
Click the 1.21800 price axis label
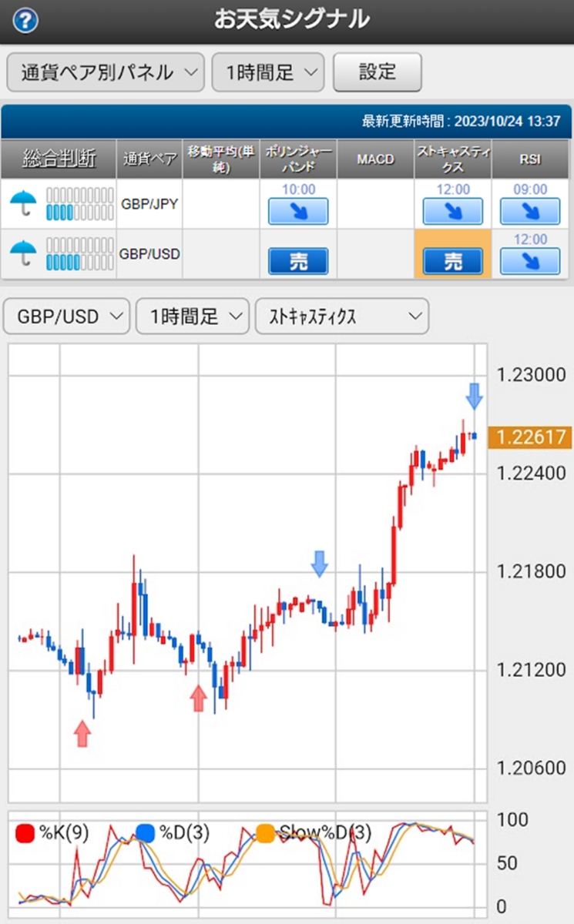pyautogui.click(x=531, y=572)
